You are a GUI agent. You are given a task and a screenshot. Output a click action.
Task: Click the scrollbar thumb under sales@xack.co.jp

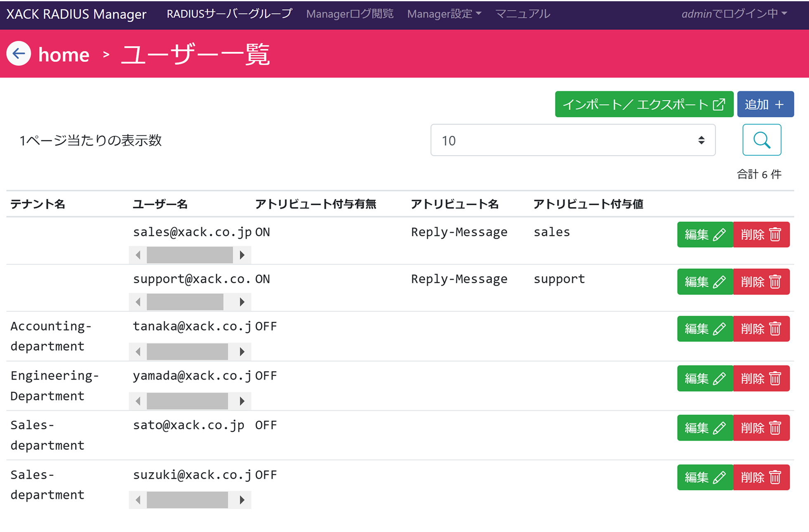tap(190, 255)
